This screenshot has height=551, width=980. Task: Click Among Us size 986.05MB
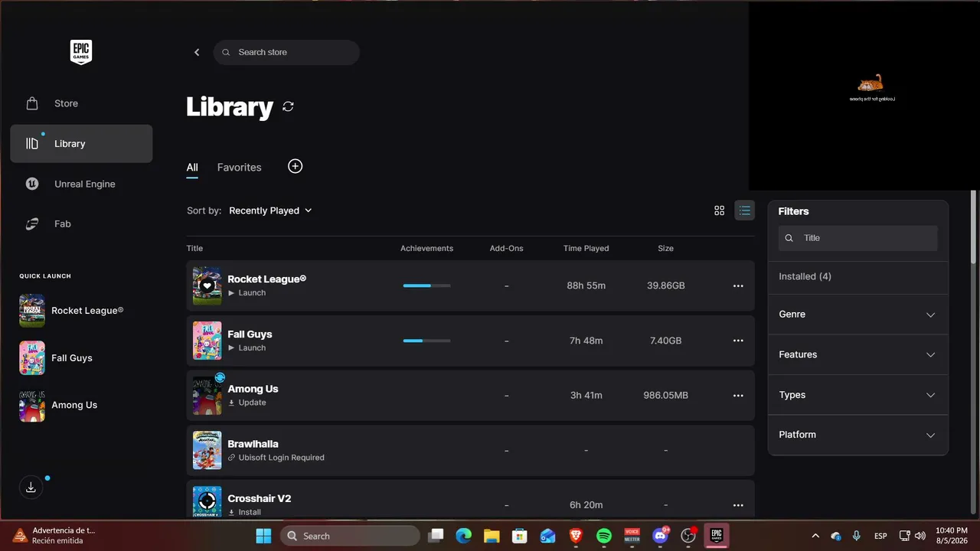(666, 396)
